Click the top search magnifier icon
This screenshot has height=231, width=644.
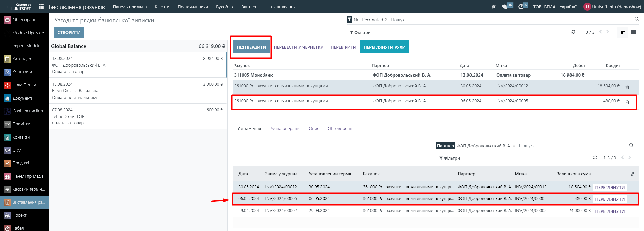[636, 19]
